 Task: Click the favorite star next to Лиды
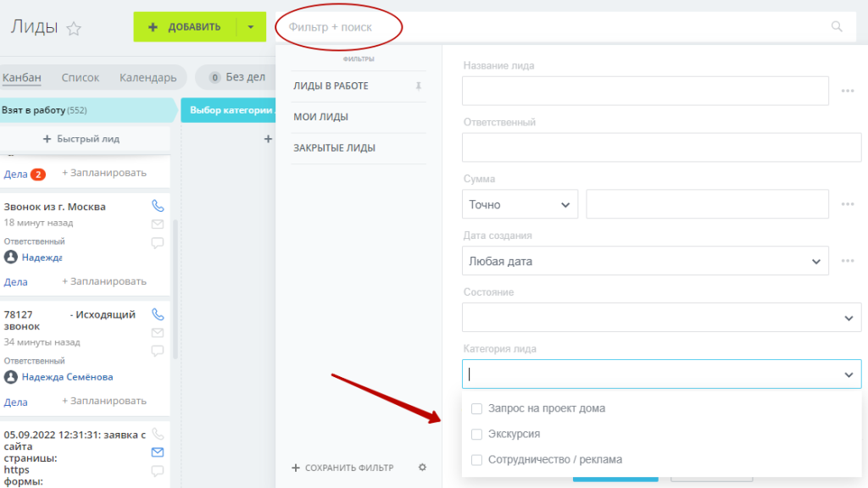click(x=74, y=28)
